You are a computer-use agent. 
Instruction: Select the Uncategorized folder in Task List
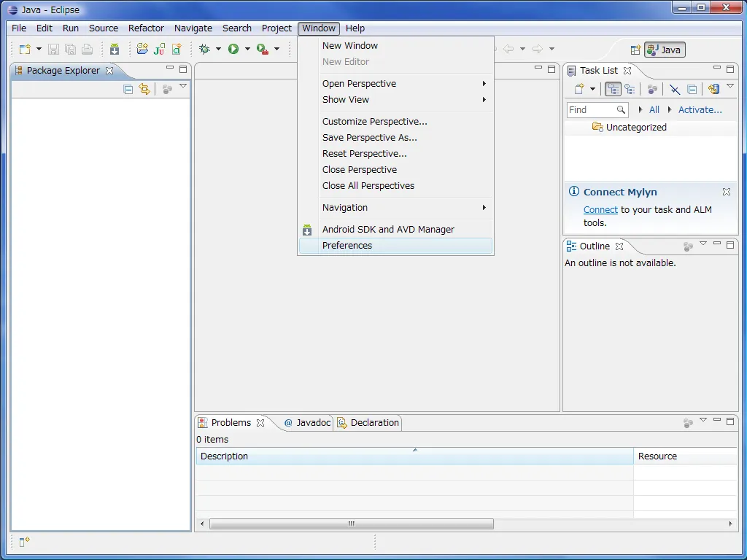(635, 127)
